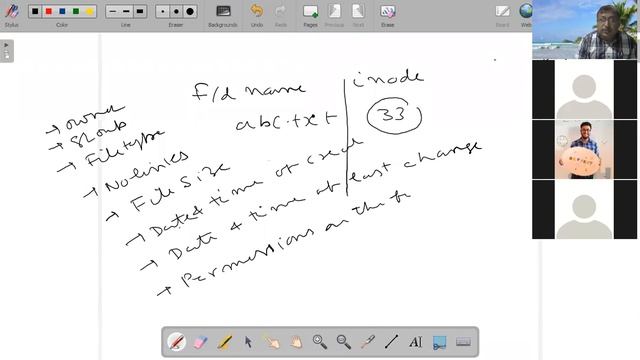The image size is (640, 360).
Task: Select the yellow pen color
Action: 89,11
